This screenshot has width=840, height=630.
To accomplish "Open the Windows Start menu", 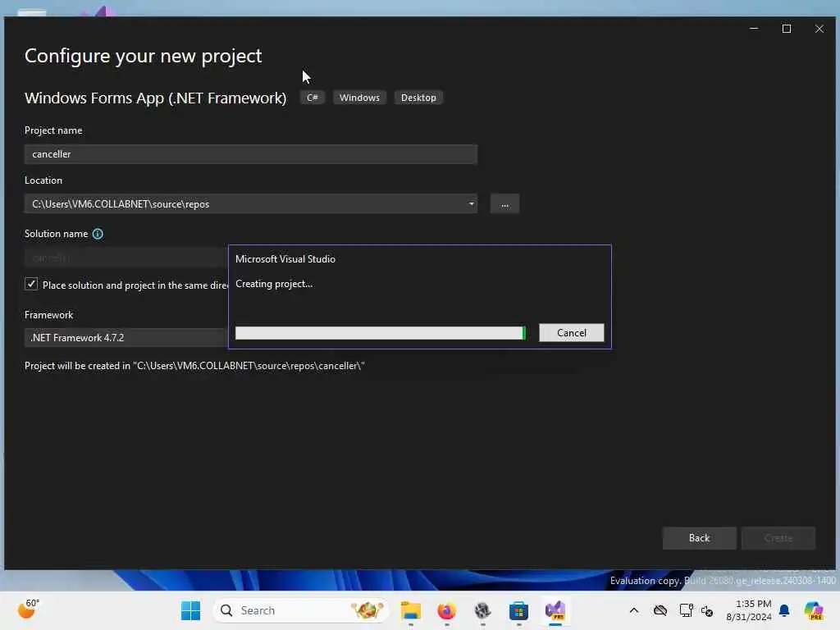I will (x=190, y=610).
